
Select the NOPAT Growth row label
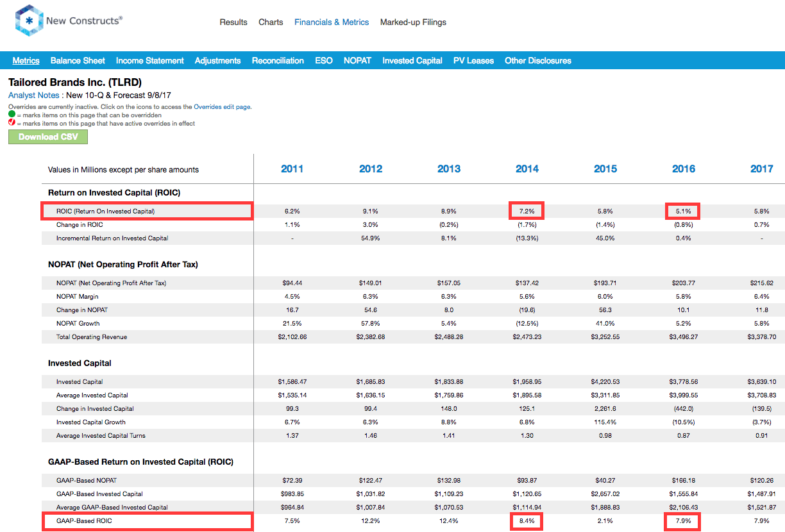click(78, 323)
